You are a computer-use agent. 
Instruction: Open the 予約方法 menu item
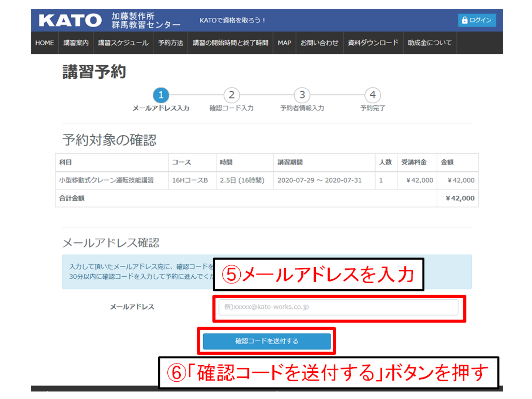click(170, 43)
